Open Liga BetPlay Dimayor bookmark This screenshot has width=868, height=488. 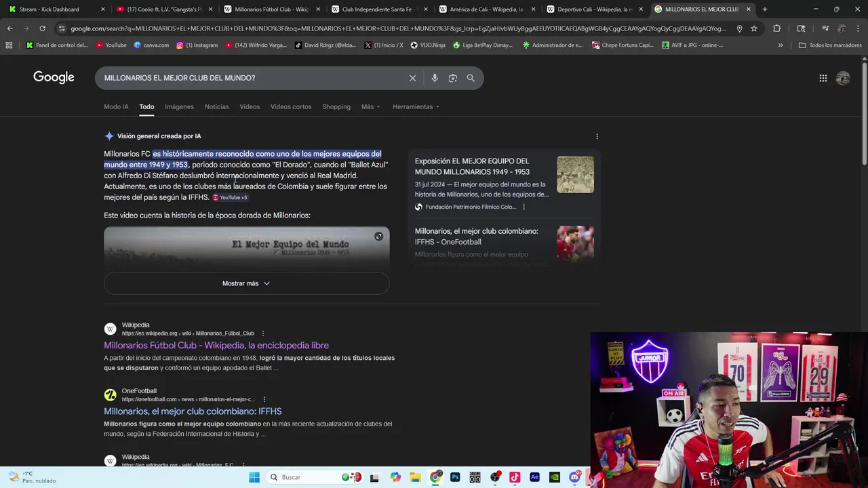[483, 45]
